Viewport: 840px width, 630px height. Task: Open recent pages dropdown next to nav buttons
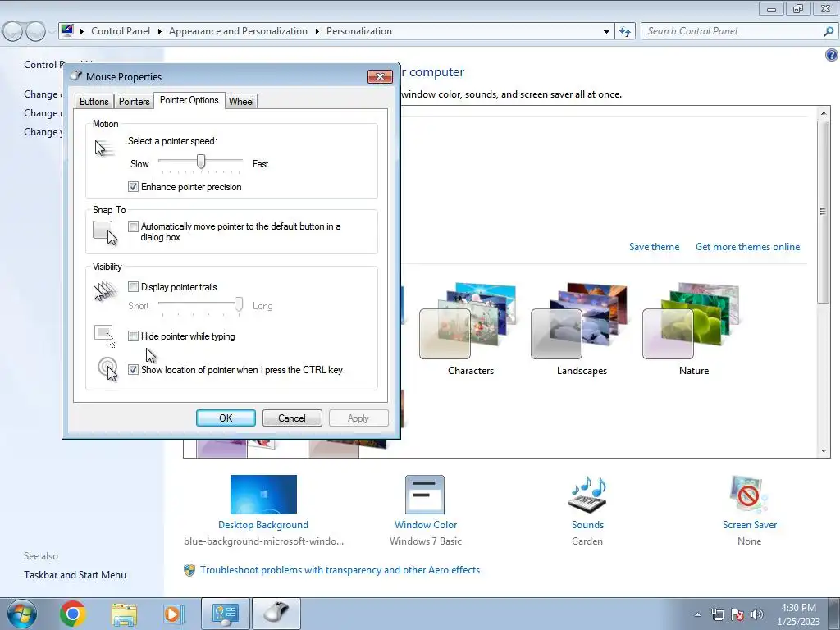(x=52, y=32)
